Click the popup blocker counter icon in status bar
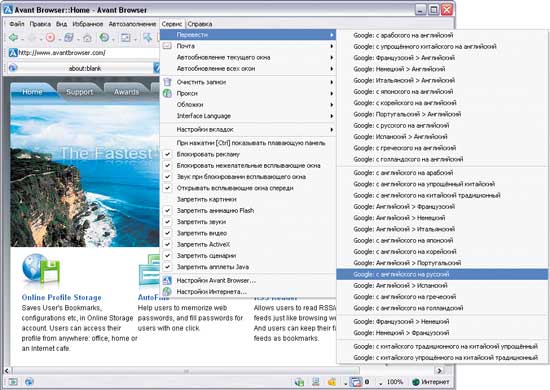 click(x=356, y=382)
